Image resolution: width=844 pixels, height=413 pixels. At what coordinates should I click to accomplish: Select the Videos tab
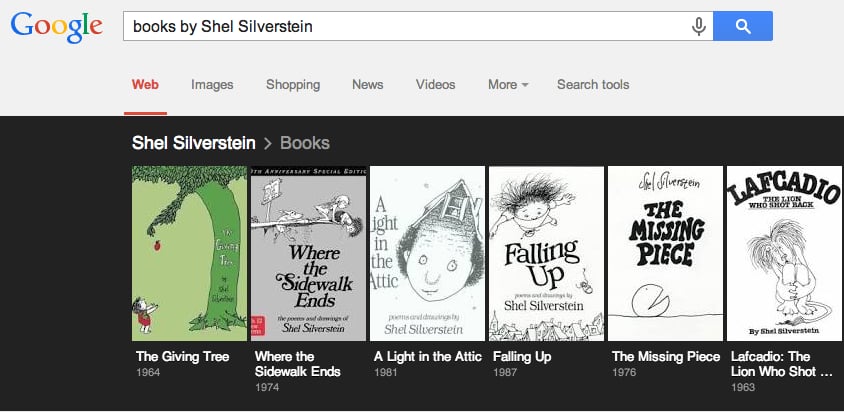coord(435,85)
